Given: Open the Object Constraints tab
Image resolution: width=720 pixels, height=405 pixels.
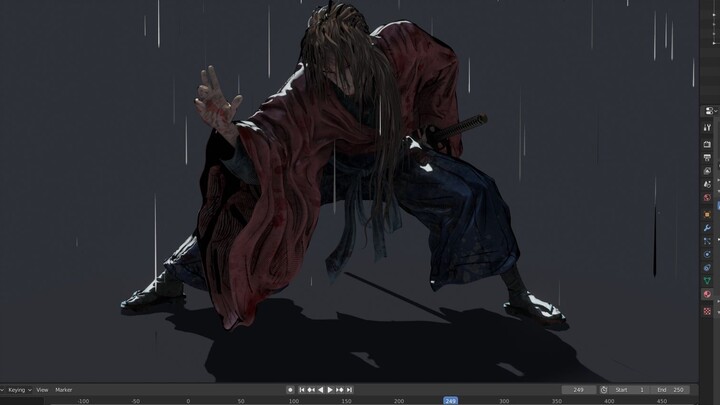Looking at the screenshot, I should [x=707, y=268].
